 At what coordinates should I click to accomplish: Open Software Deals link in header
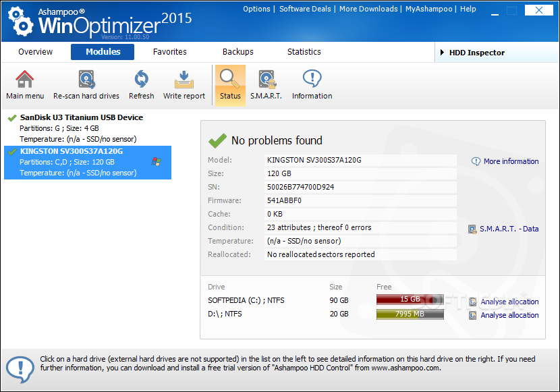tap(305, 9)
